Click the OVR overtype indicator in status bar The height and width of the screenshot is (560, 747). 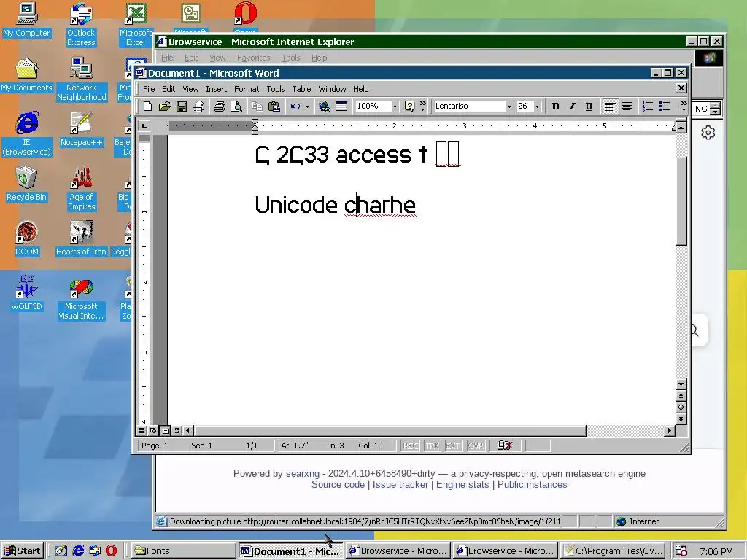tap(475, 446)
